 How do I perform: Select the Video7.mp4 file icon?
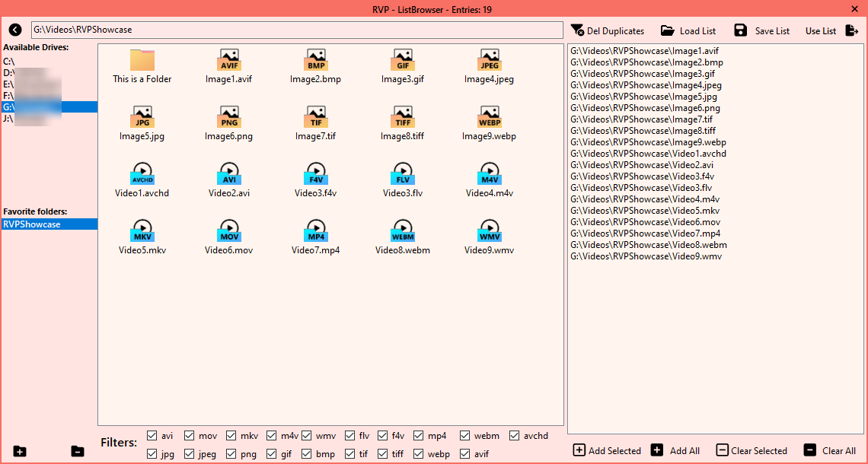tap(316, 231)
